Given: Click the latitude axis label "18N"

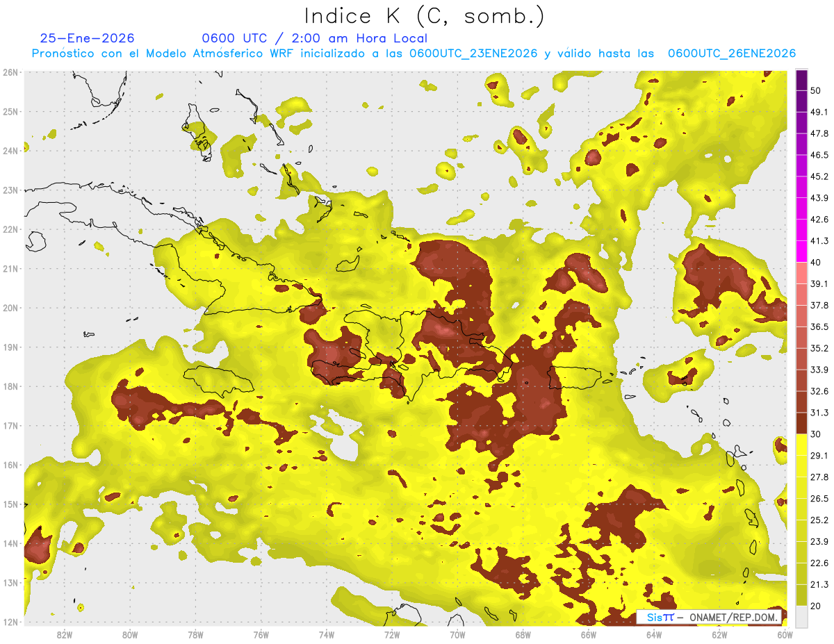Looking at the screenshot, I should pos(10,386).
